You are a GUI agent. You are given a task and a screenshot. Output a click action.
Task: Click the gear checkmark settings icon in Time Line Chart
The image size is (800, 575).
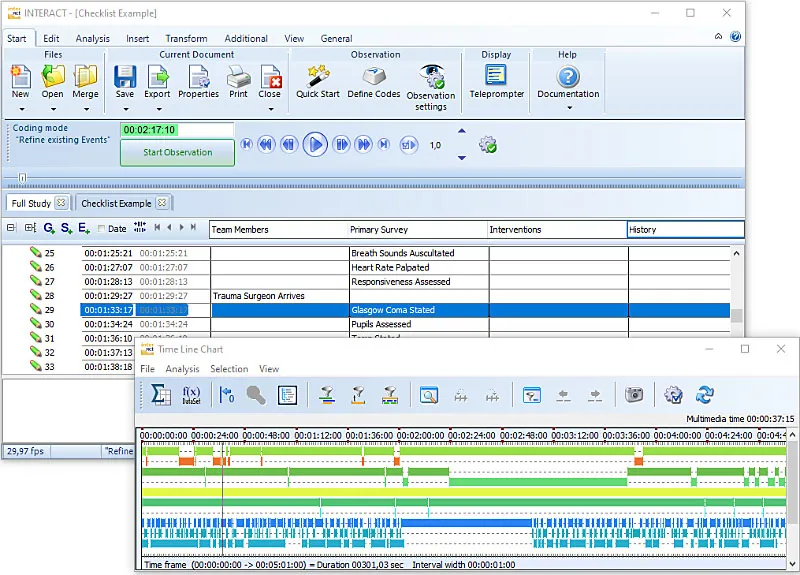pyautogui.click(x=673, y=394)
